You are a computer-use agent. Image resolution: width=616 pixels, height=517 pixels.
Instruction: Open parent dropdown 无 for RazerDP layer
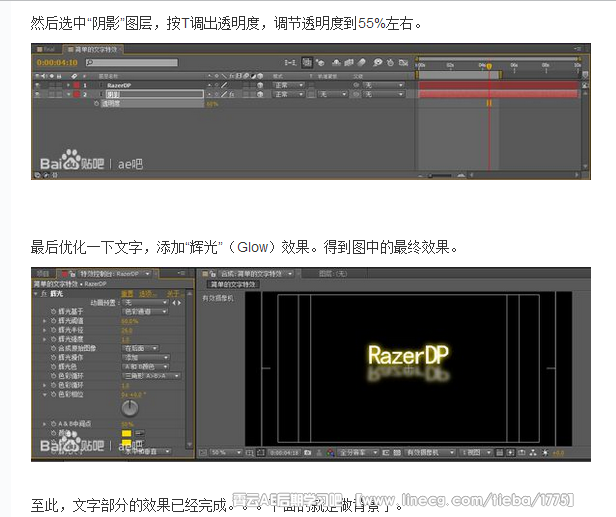pos(383,85)
